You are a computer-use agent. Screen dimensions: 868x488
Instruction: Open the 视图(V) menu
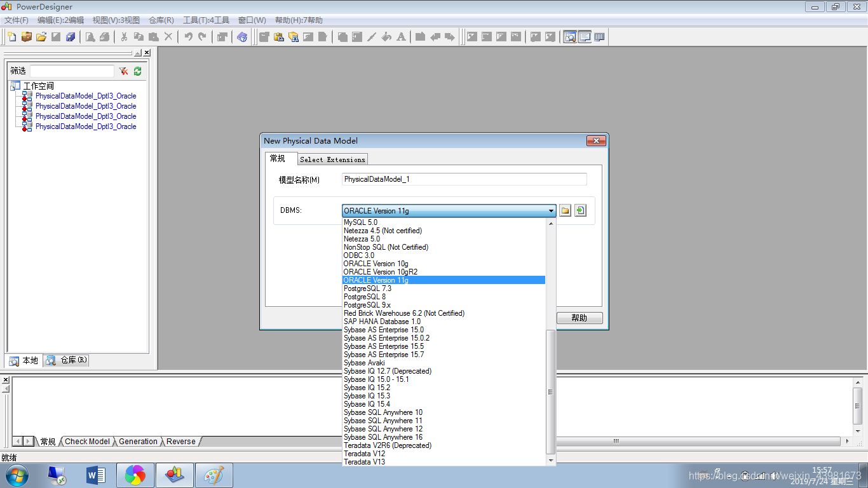[116, 20]
